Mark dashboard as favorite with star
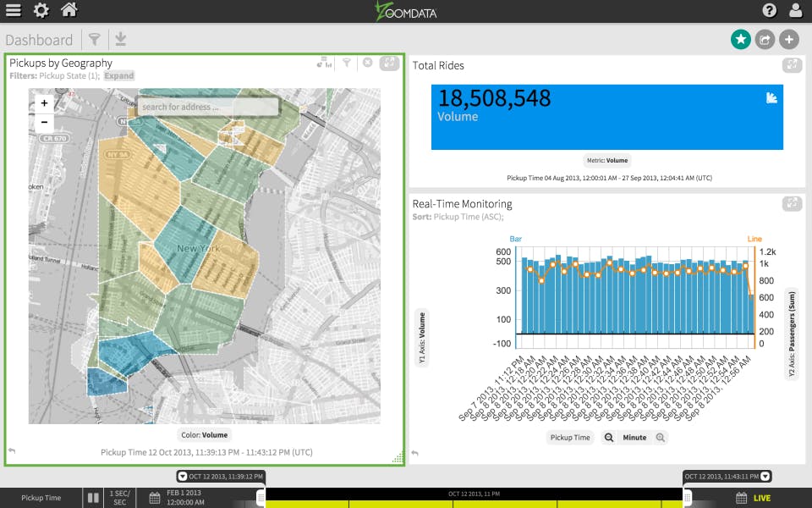Screen dimensions: 812x508 (x=741, y=39)
